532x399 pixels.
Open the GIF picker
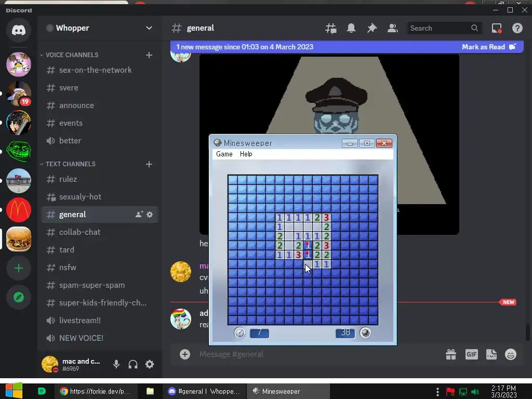click(472, 354)
